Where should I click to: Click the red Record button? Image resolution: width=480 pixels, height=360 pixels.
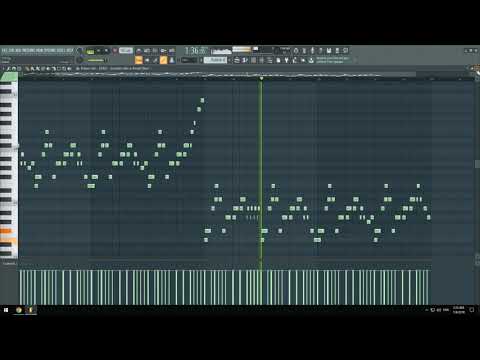(115, 51)
